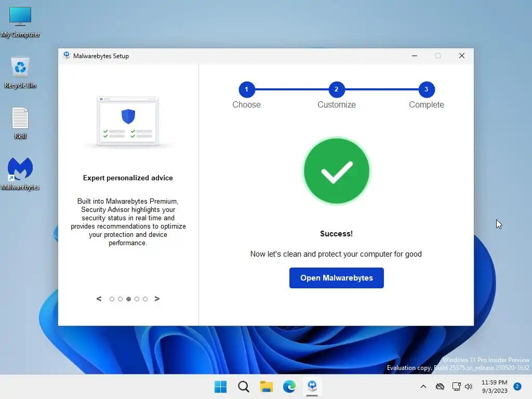The width and height of the screenshot is (532, 399).
Task: Click the Malwarebytes Setup title bar icon
Action: [66, 55]
